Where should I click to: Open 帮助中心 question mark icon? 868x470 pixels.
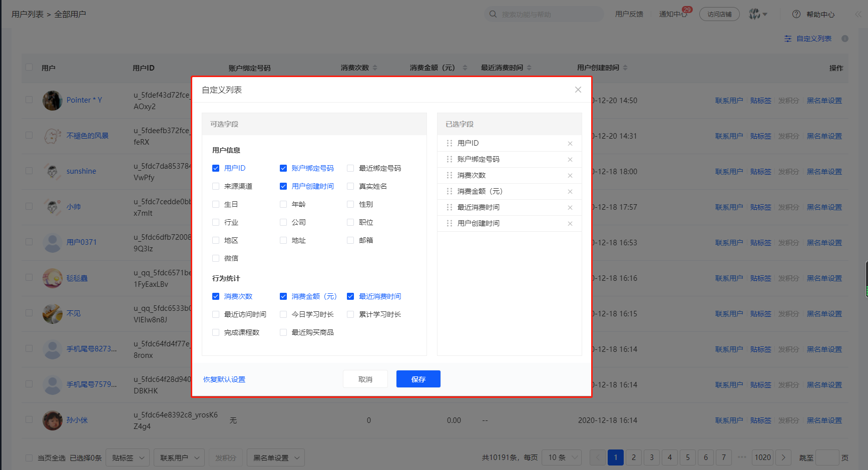pos(796,14)
